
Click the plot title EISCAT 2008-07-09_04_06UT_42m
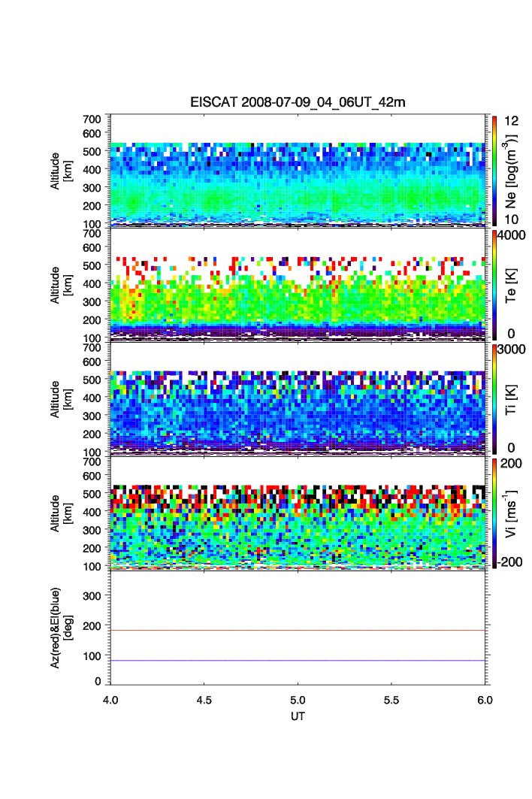point(297,102)
